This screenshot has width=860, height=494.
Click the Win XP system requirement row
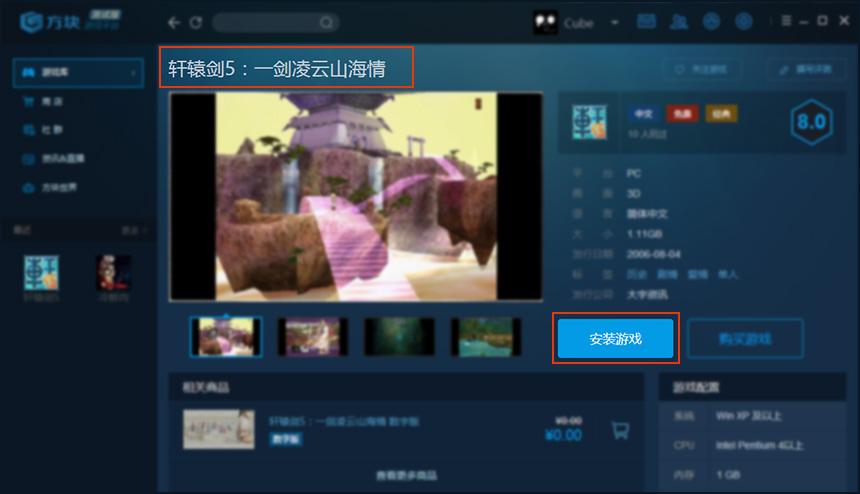coord(752,416)
